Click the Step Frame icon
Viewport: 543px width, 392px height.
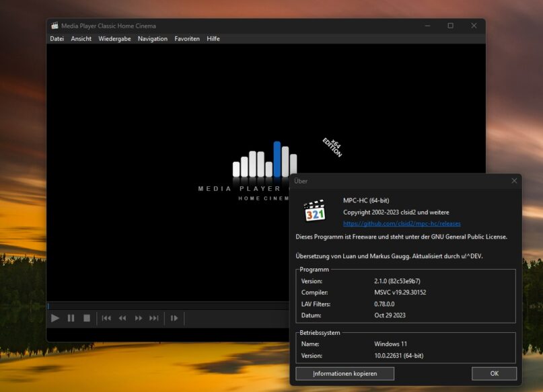174,318
